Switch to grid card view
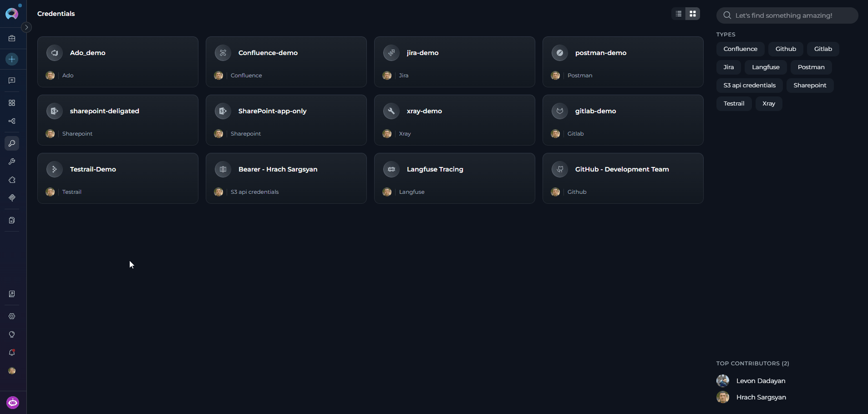This screenshot has height=414, width=868. (693, 14)
